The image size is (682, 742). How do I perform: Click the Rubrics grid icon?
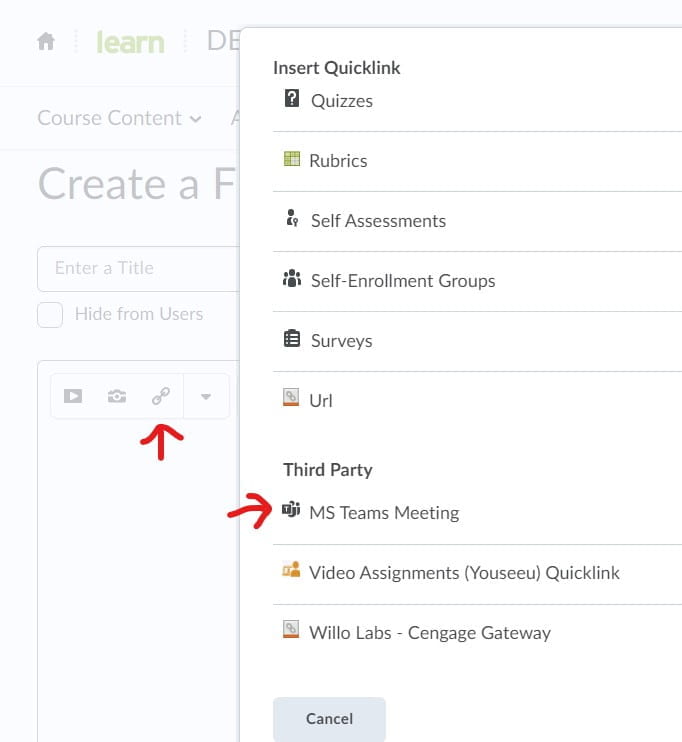click(x=292, y=159)
